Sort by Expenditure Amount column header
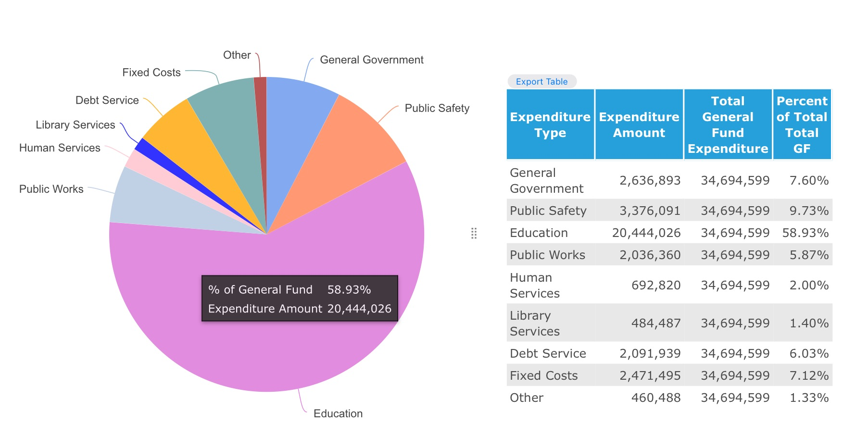 pos(639,124)
